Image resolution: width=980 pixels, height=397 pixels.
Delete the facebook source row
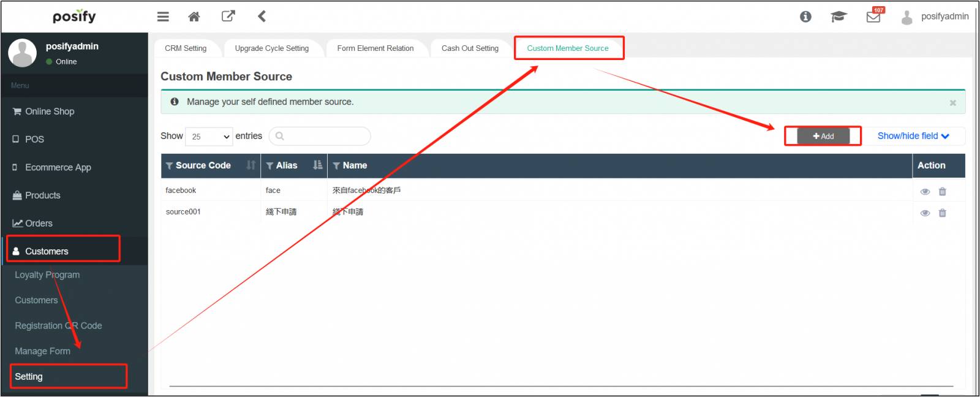943,192
